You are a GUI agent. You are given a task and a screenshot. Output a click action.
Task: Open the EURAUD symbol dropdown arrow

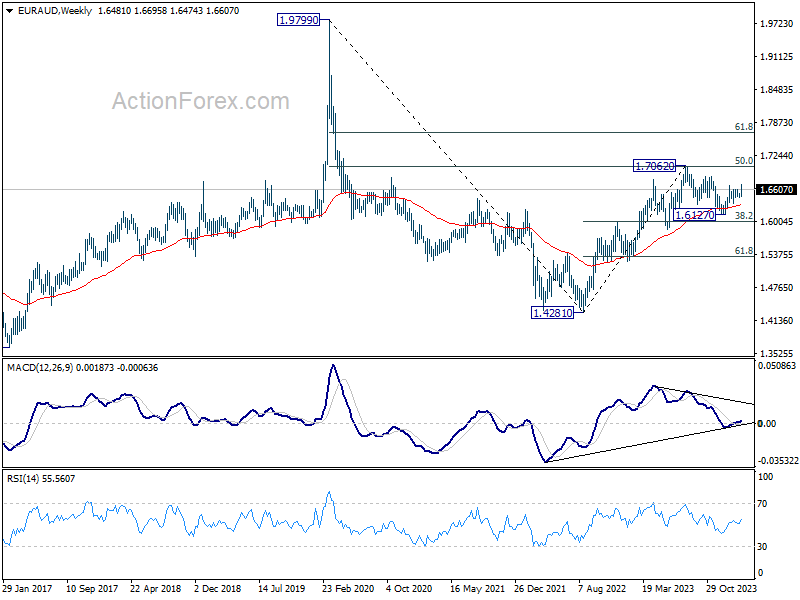click(x=9, y=11)
